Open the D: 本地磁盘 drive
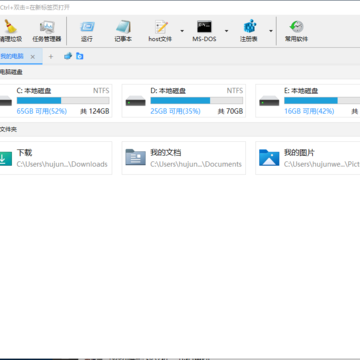The width and height of the screenshot is (360, 360). (x=184, y=101)
